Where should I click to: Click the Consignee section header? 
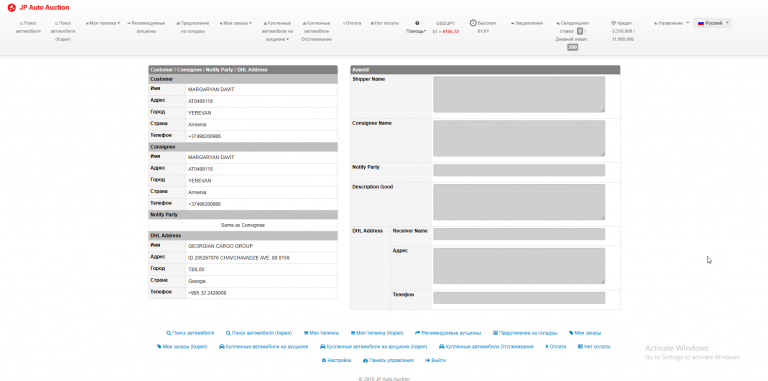[x=243, y=147]
